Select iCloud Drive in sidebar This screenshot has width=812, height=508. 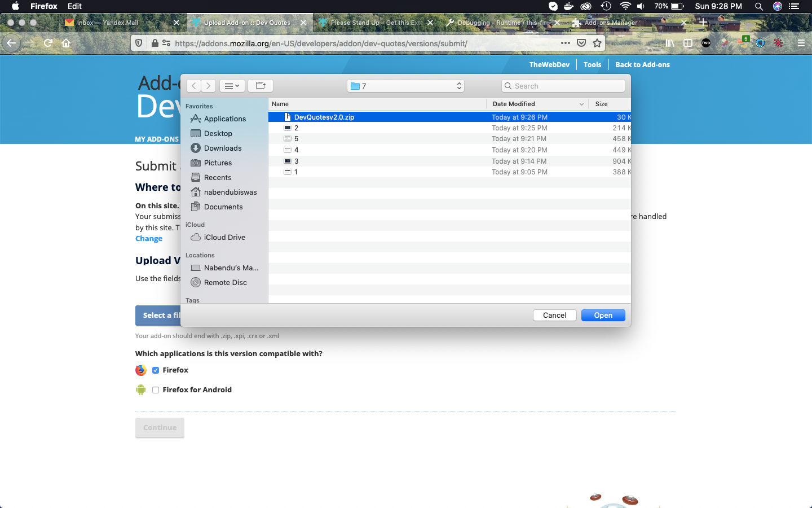224,237
